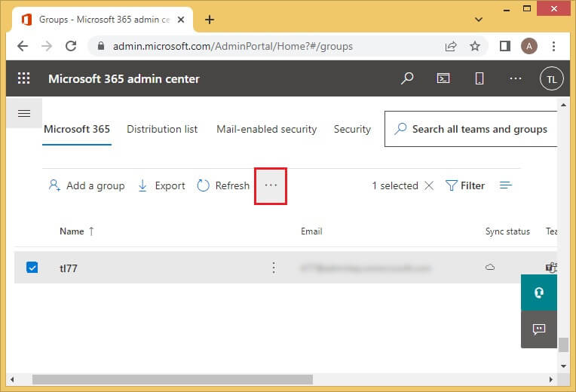Toggle the hamburger navigation menu

(x=23, y=114)
